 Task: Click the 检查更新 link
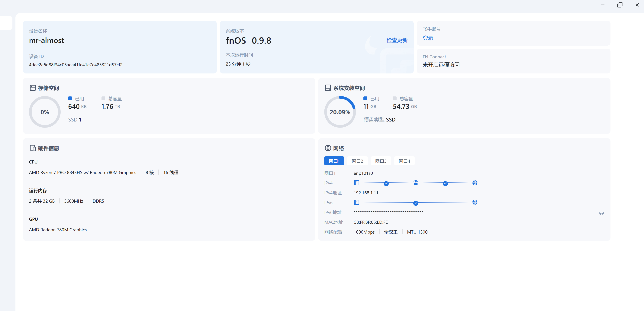click(x=397, y=40)
